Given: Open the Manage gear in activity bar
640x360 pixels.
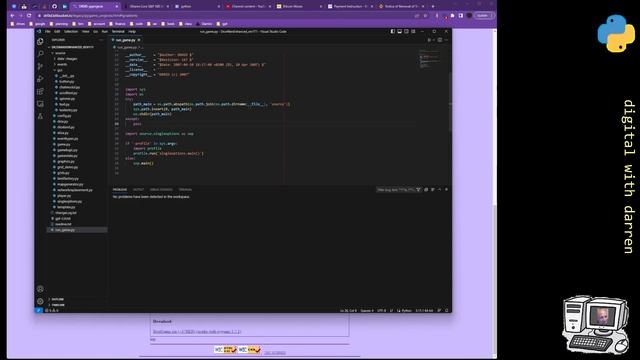Looking at the screenshot, I should coord(40,301).
